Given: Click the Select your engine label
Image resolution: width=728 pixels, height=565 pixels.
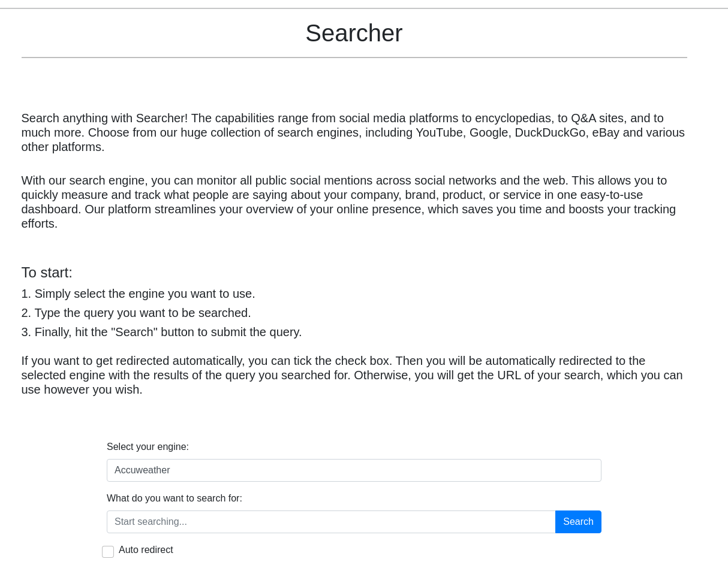Looking at the screenshot, I should [x=148, y=447].
